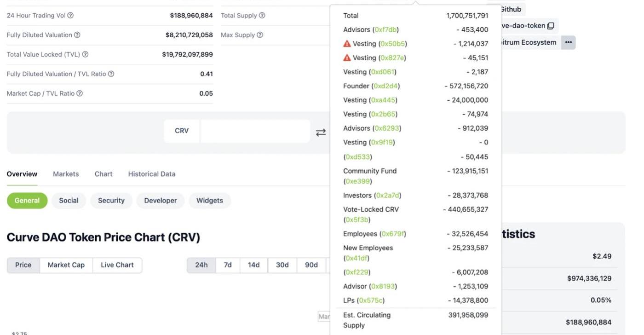
Task: Set chart range to 30d
Action: (x=282, y=265)
